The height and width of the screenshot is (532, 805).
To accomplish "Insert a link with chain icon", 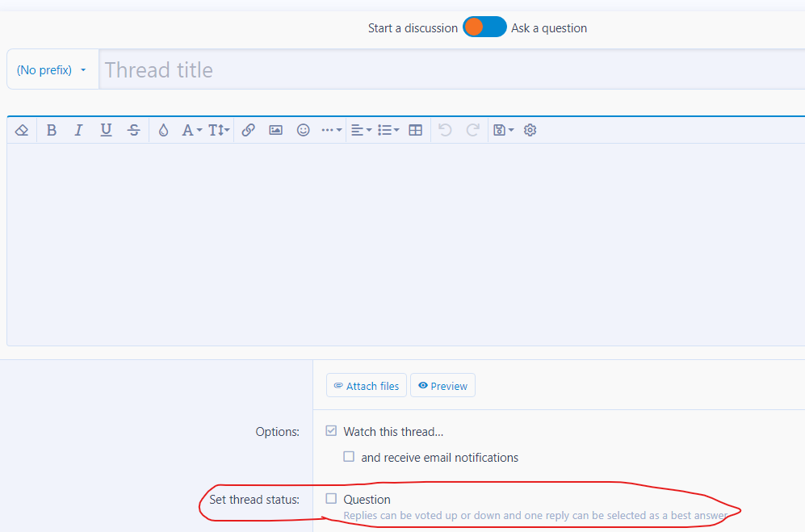I will coord(249,131).
